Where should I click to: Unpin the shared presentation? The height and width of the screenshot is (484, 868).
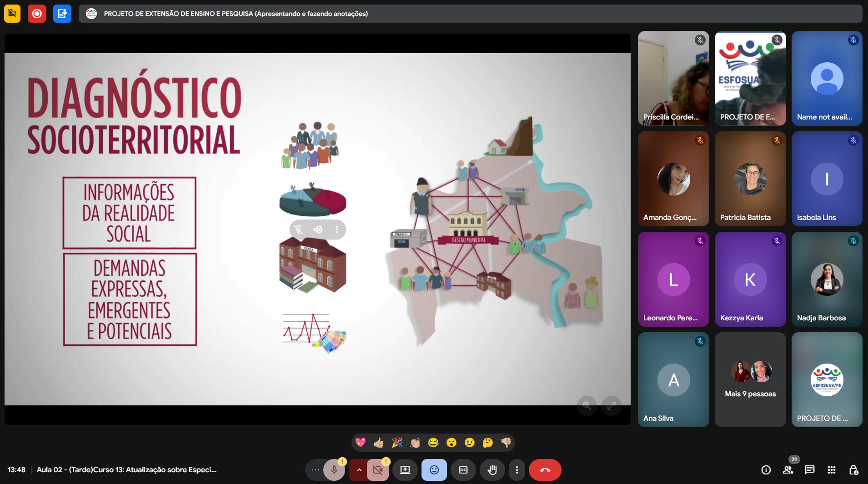[299, 230]
